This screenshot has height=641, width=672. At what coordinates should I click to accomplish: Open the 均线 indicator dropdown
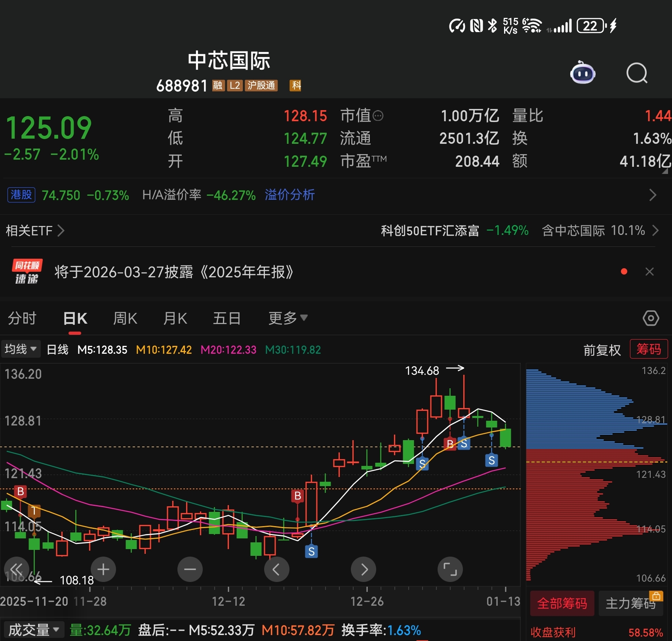point(21,349)
